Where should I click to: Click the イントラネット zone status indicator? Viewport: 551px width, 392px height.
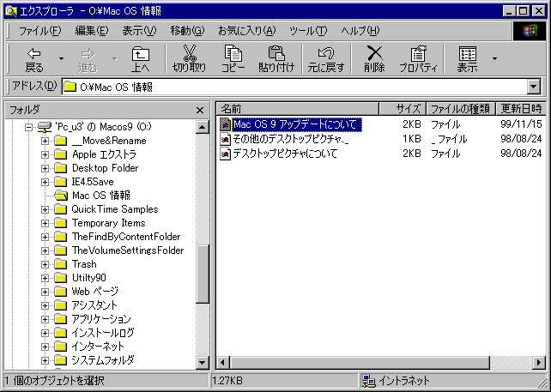pyautogui.click(x=396, y=381)
